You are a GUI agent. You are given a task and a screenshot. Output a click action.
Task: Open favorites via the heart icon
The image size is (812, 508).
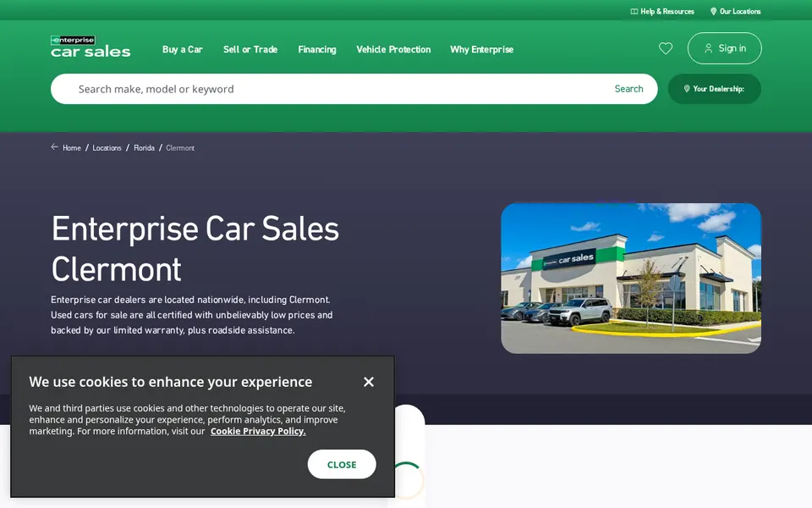tap(666, 48)
